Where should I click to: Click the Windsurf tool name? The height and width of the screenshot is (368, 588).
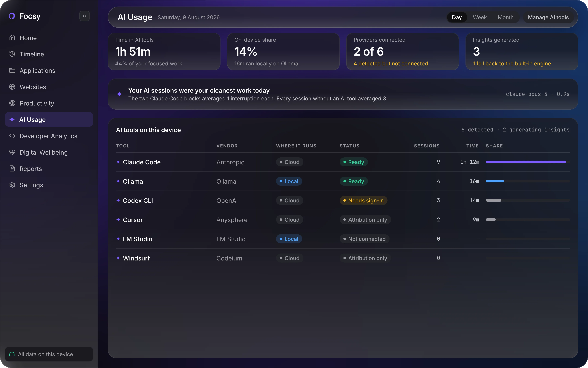click(136, 258)
